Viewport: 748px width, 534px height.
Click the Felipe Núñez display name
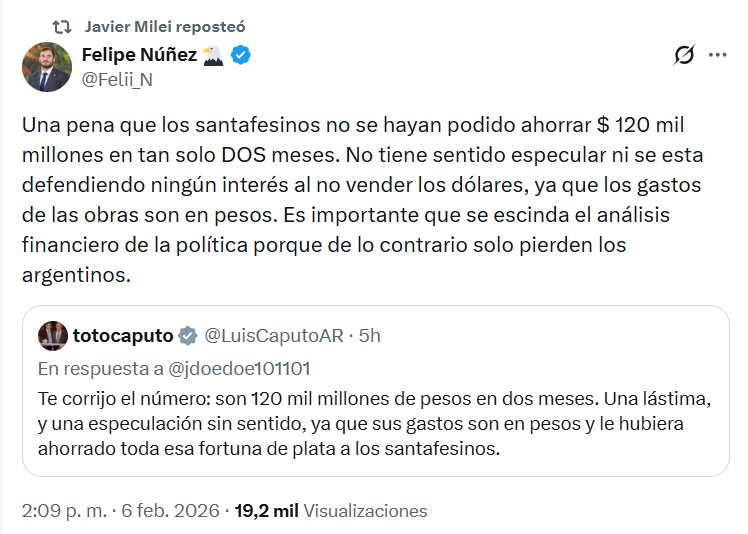pos(139,56)
